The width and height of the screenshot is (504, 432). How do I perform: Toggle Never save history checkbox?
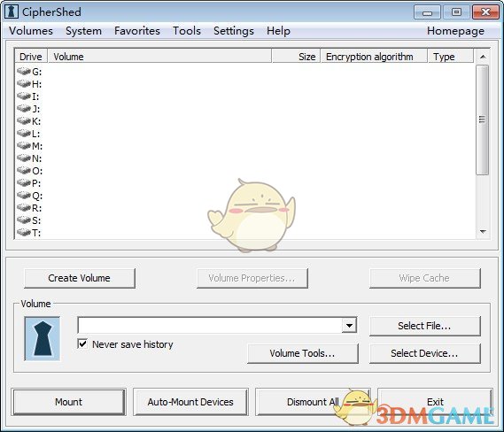tap(82, 344)
